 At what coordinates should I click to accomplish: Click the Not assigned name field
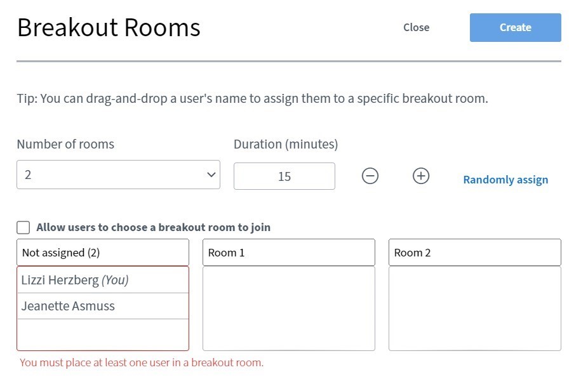[x=102, y=253]
